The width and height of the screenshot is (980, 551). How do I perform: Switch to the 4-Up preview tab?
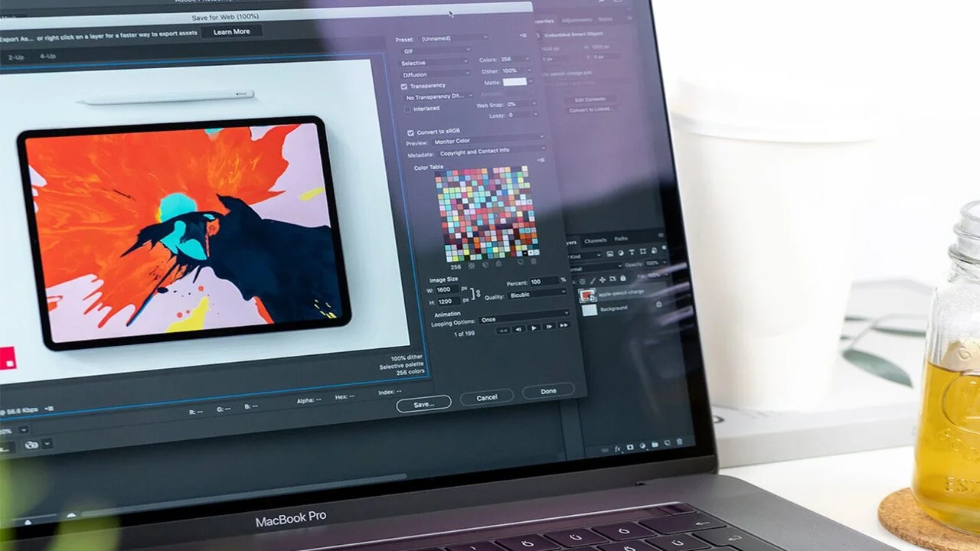pyautogui.click(x=47, y=57)
